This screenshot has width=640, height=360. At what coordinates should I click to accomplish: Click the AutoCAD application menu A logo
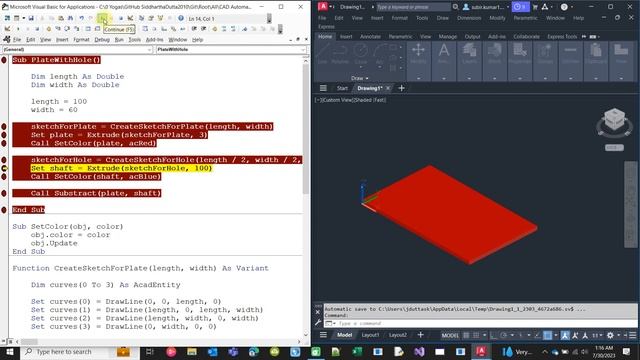(323, 7)
